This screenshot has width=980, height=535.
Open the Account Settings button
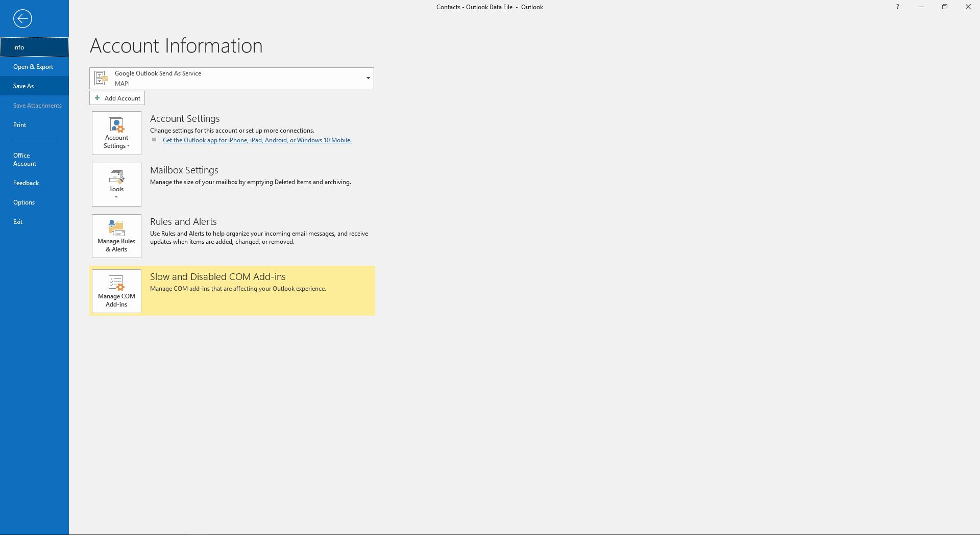(x=116, y=133)
